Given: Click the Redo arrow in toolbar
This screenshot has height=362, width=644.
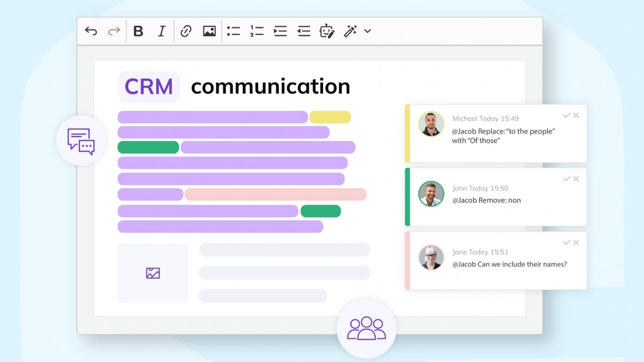Looking at the screenshot, I should (x=114, y=31).
